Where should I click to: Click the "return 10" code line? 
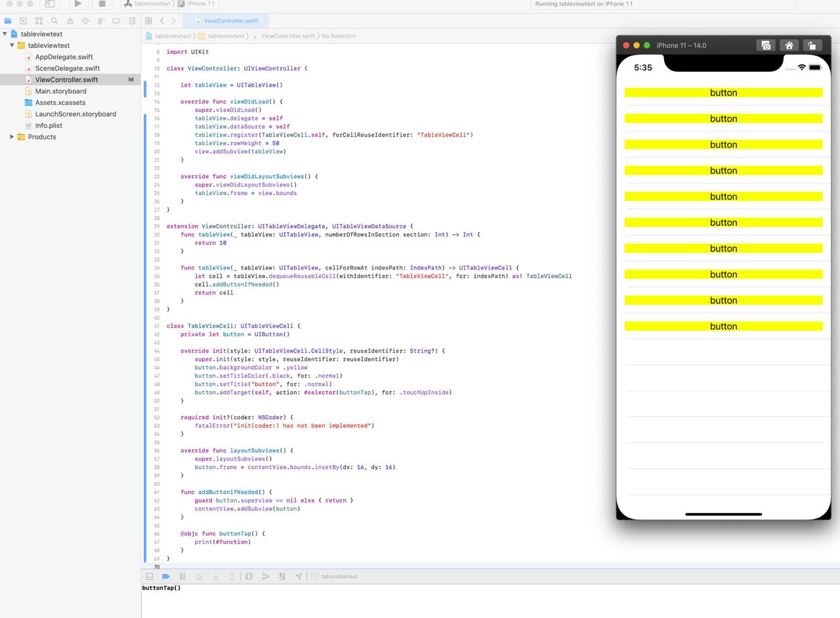[x=211, y=243]
